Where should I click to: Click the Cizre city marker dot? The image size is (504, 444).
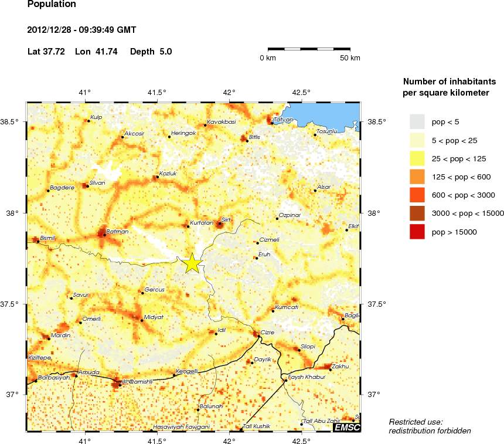[x=258, y=336]
